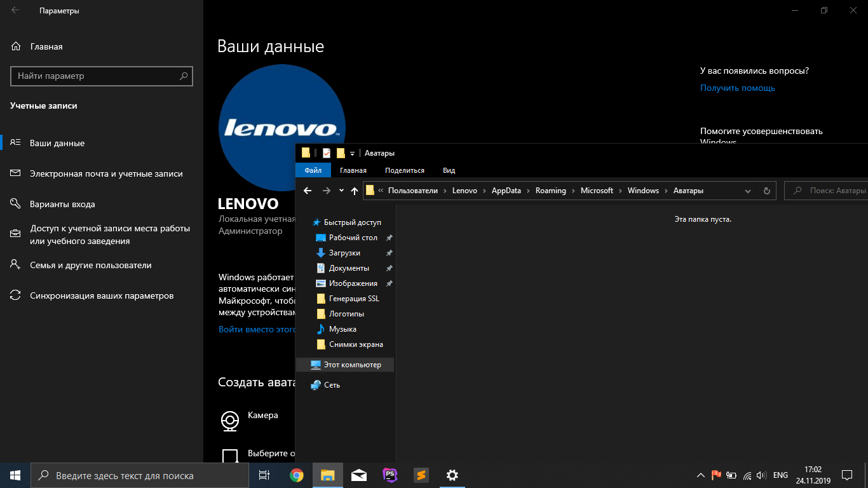Go back in the Settings window
The height and width of the screenshot is (488, 868).
point(15,11)
